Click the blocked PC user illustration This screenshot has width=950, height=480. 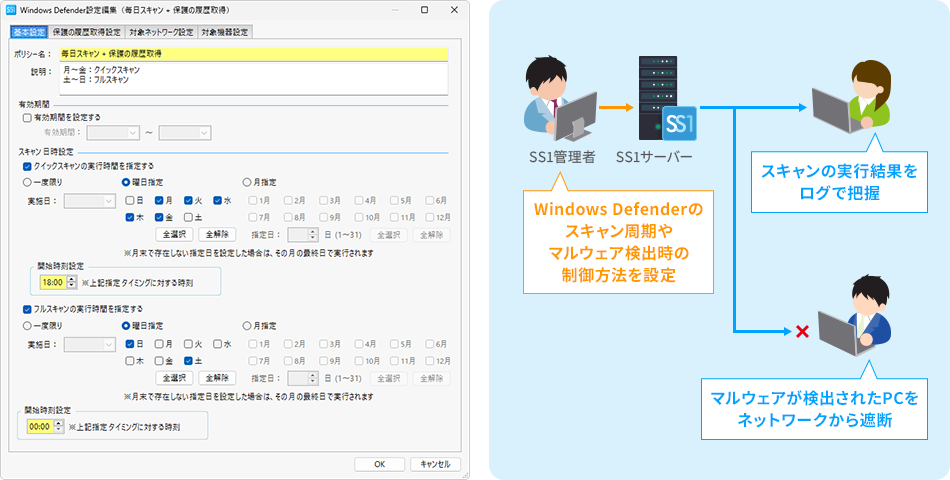click(854, 316)
